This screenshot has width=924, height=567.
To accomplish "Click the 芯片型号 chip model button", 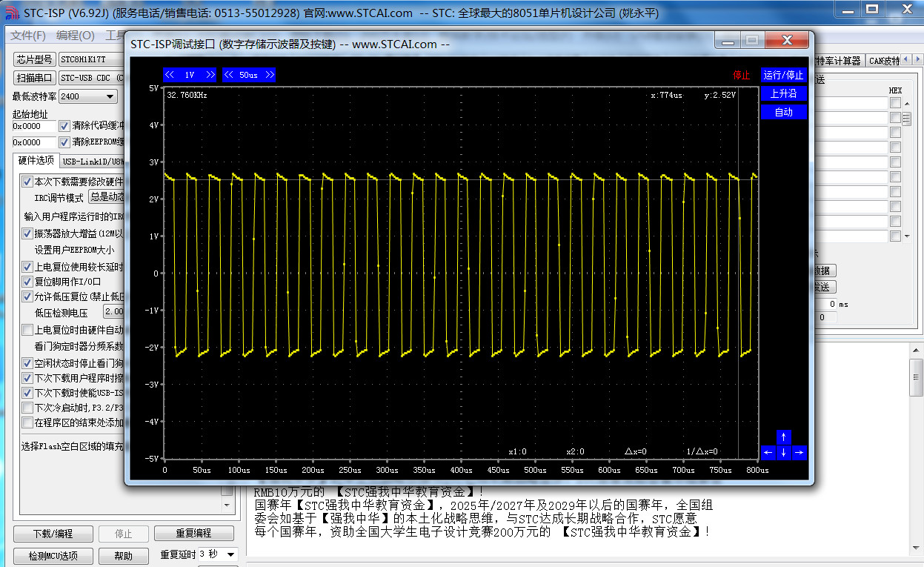I will [x=35, y=59].
